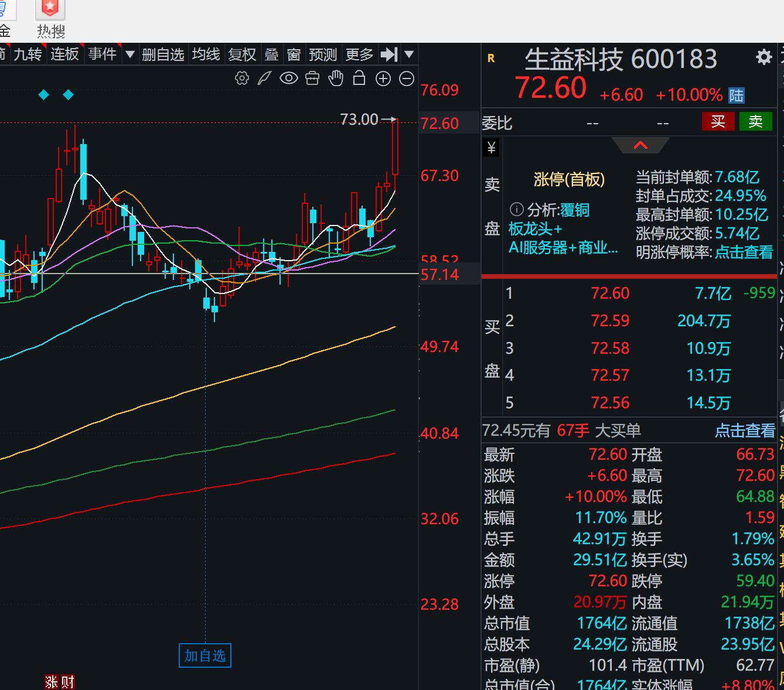Zoom in chart with plus icon
Screen dimensions: 784x690
(383, 78)
